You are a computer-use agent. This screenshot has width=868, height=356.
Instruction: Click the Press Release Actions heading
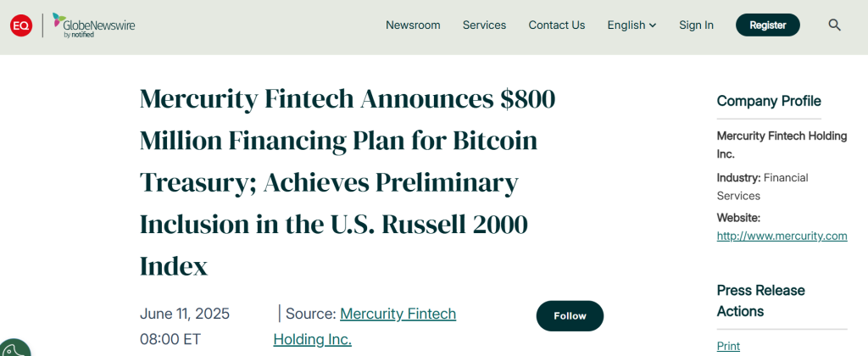760,301
